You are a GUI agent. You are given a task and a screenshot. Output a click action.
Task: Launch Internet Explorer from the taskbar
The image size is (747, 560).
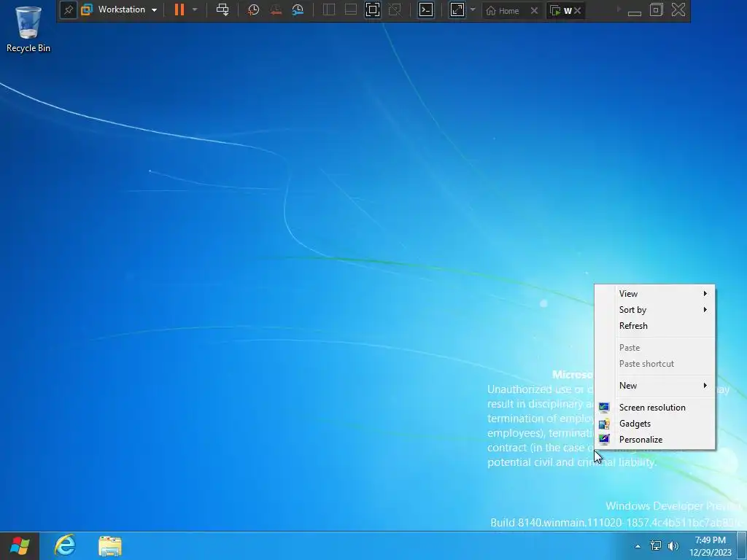click(x=65, y=545)
